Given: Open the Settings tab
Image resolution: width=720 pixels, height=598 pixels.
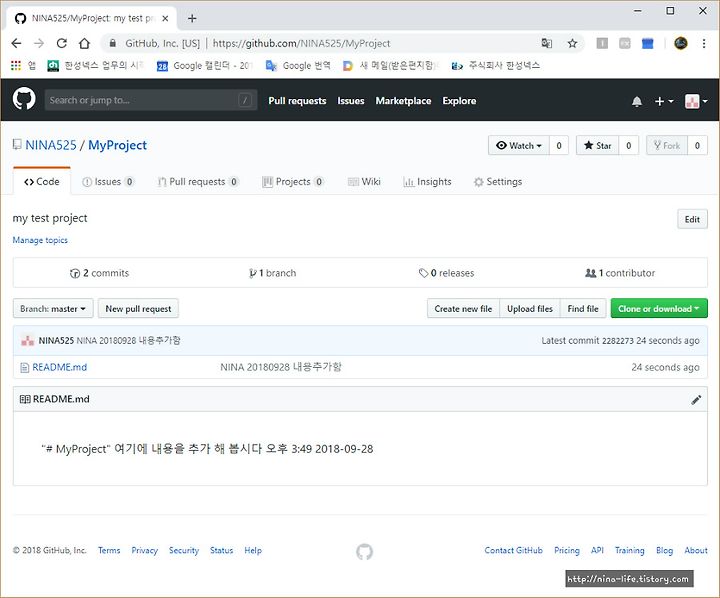Looking at the screenshot, I should (498, 181).
